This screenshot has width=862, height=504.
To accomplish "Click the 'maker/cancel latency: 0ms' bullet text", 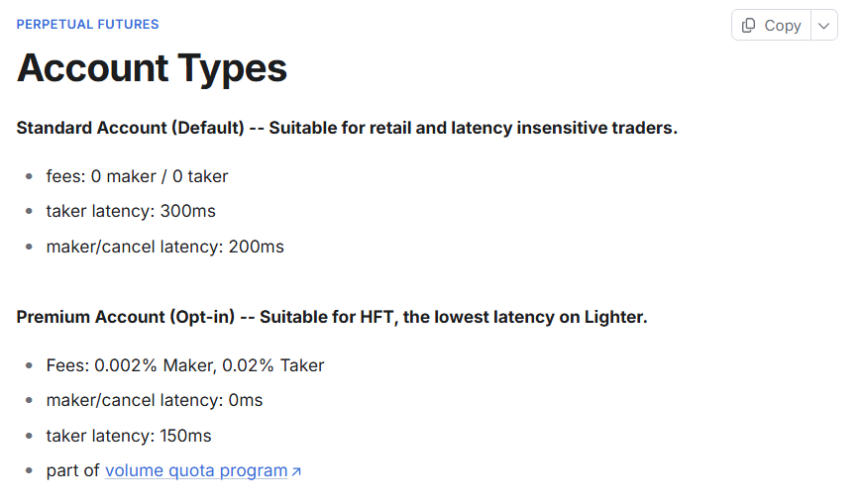I will pos(155,400).
